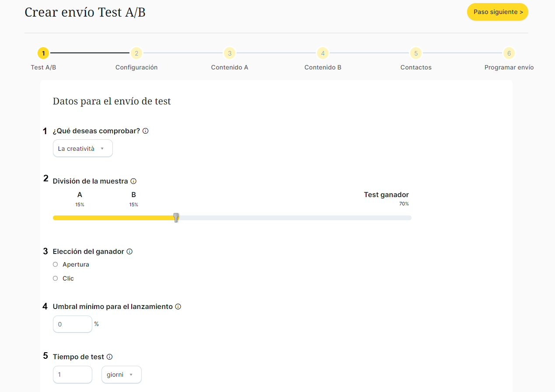Click info icon beside Tiempo de test

(x=110, y=357)
